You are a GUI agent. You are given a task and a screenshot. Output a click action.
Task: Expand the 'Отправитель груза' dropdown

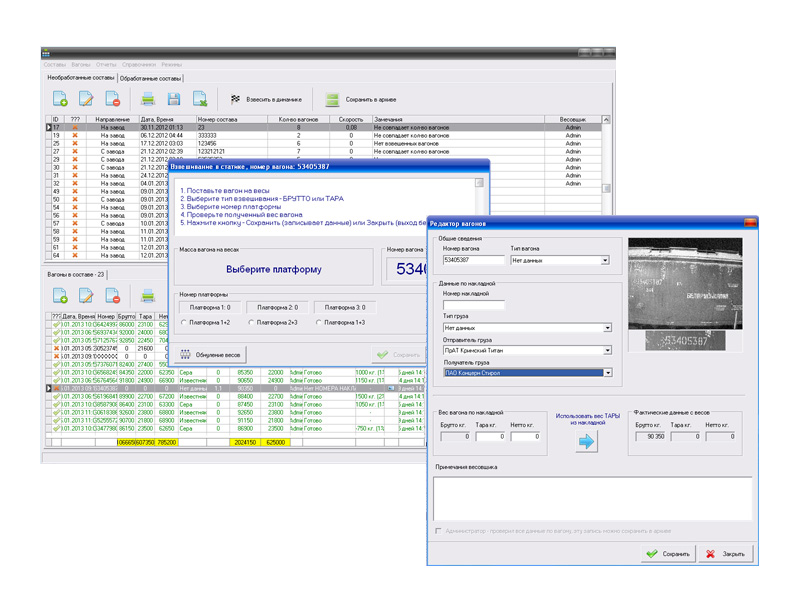point(607,351)
